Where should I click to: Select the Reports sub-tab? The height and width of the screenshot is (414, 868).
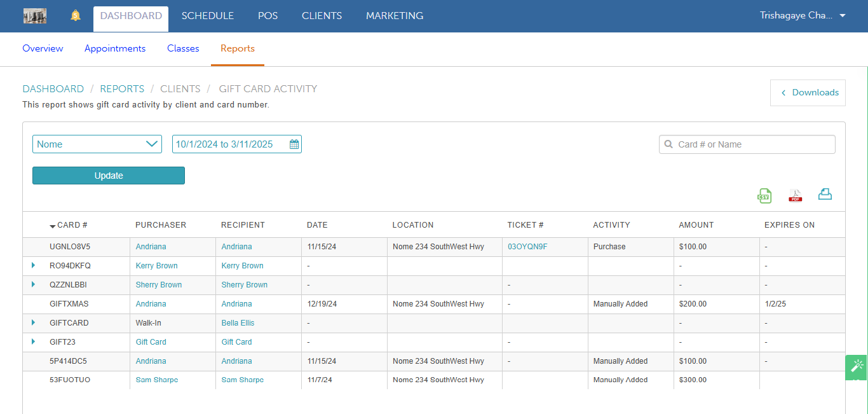click(238, 48)
